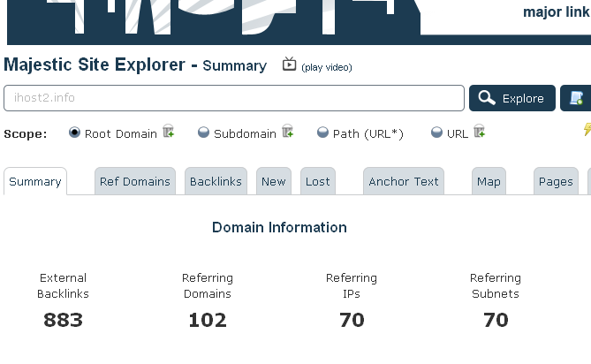The image size is (591, 364).
Task: Open the Pages tab
Action: click(x=556, y=182)
